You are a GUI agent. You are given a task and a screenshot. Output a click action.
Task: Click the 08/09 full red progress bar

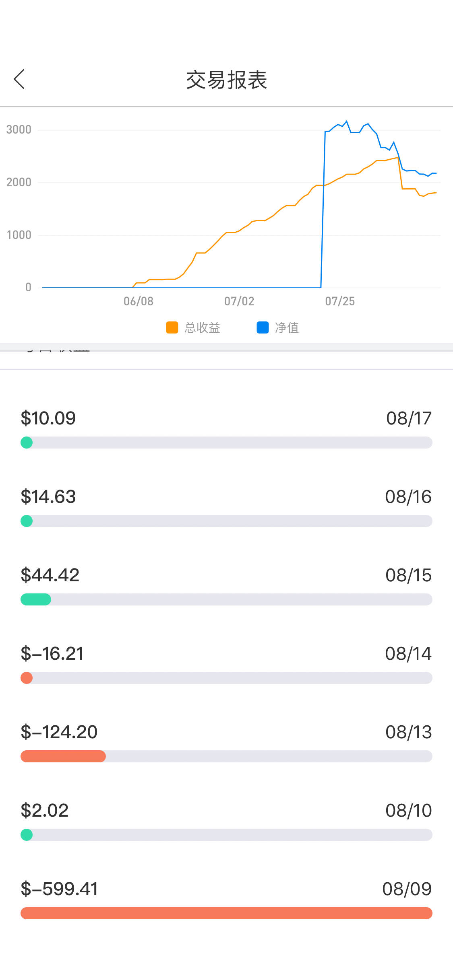226,913
